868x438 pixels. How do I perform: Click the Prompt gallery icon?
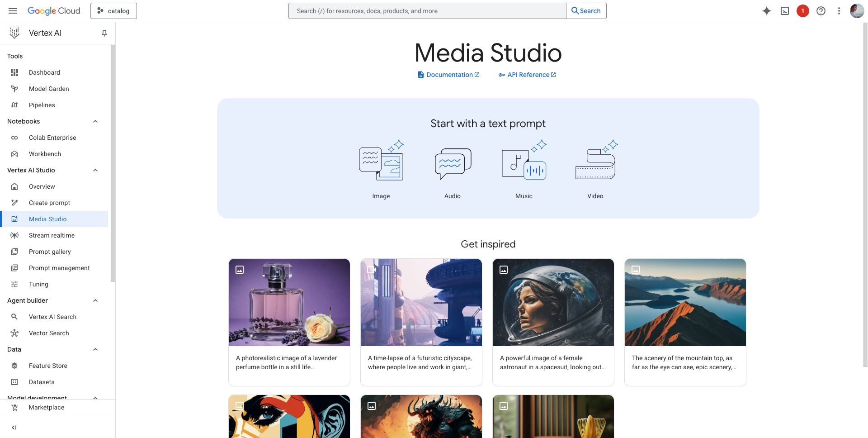14,252
